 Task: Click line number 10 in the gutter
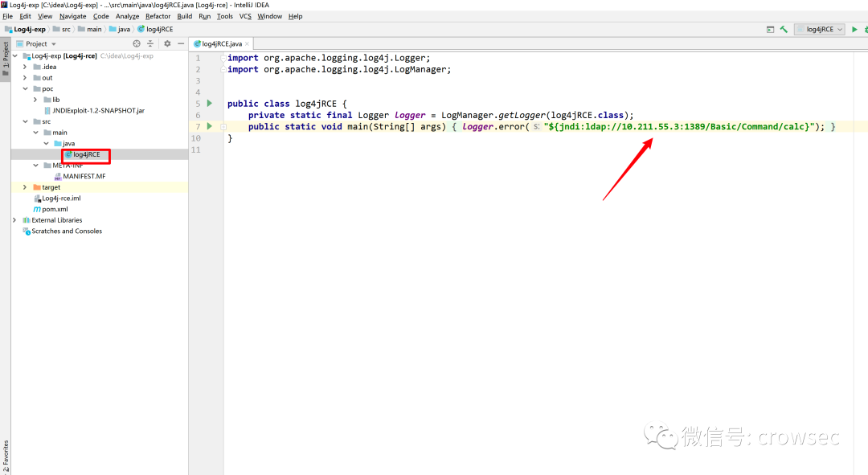[x=196, y=138]
